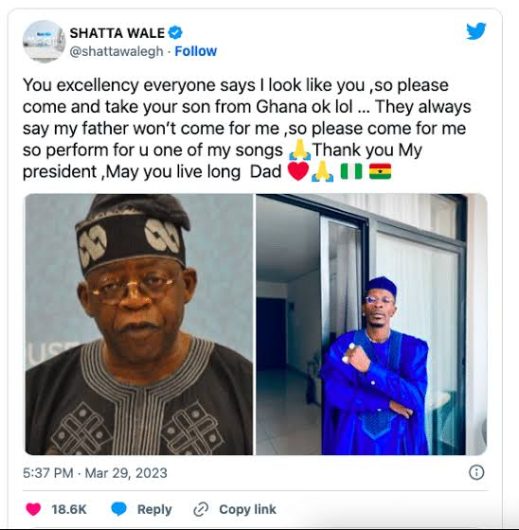This screenshot has height=530, width=519.
Task: Open the left photo of man in patterned cap
Action: pyautogui.click(x=139, y=324)
